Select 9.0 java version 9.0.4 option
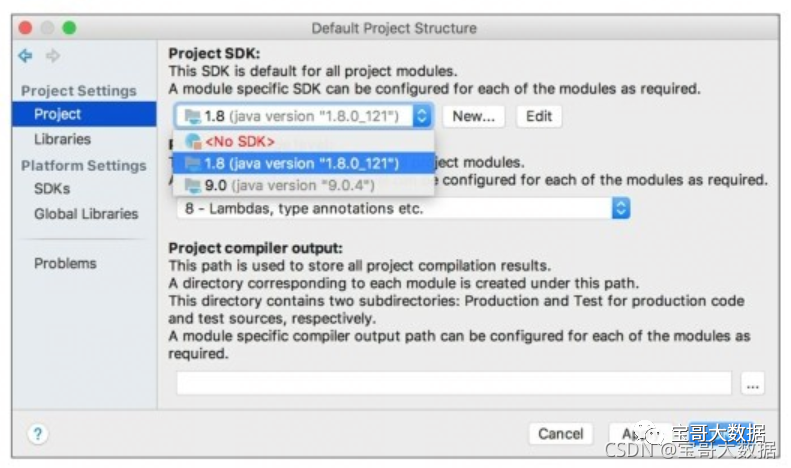The width and height of the screenshot is (791, 468). pos(304,186)
